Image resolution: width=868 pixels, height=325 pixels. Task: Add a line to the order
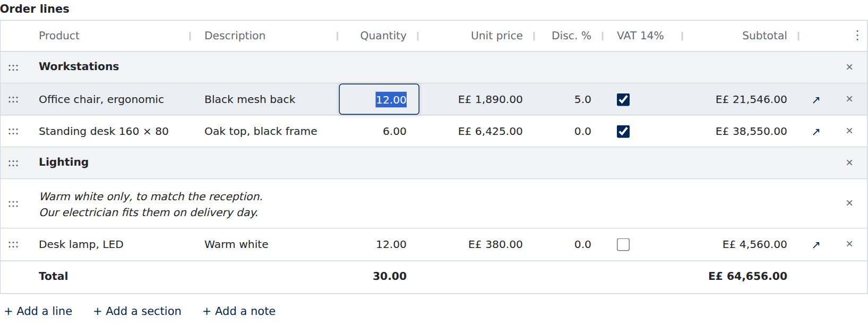pos(38,311)
